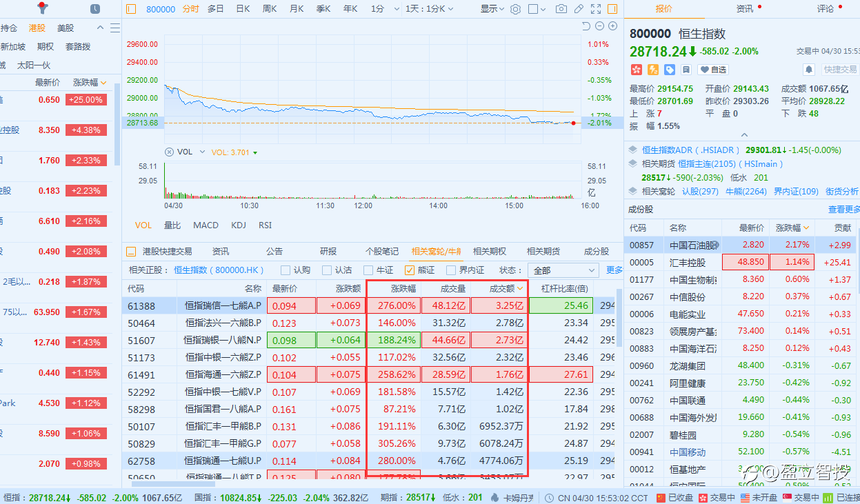Open 查看更多 constituent stocks link
The image size is (860, 504).
[x=843, y=210]
